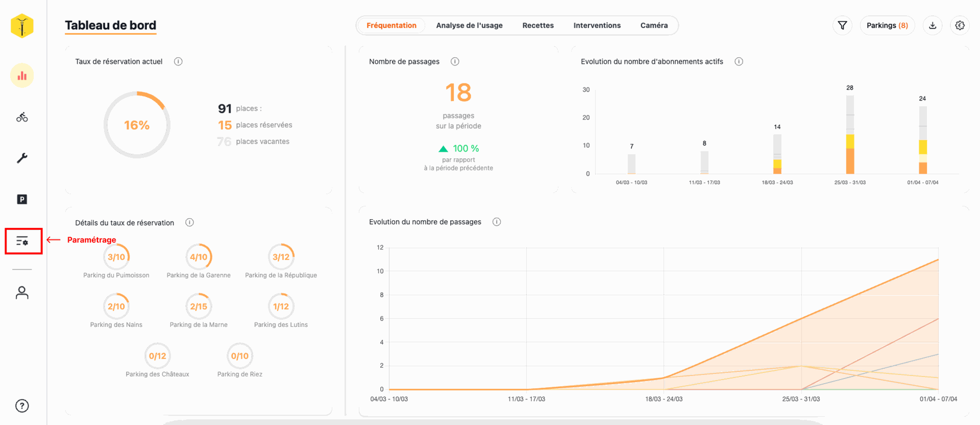980x425 pixels.
Task: Click the Parking du Puimoisson 3/10 gauge
Action: 116,257
